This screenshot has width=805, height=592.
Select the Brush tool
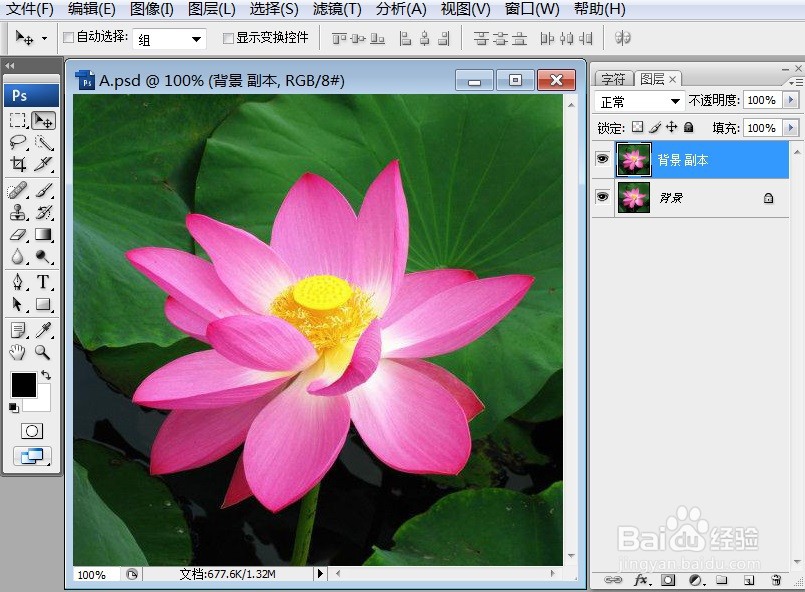[43, 190]
